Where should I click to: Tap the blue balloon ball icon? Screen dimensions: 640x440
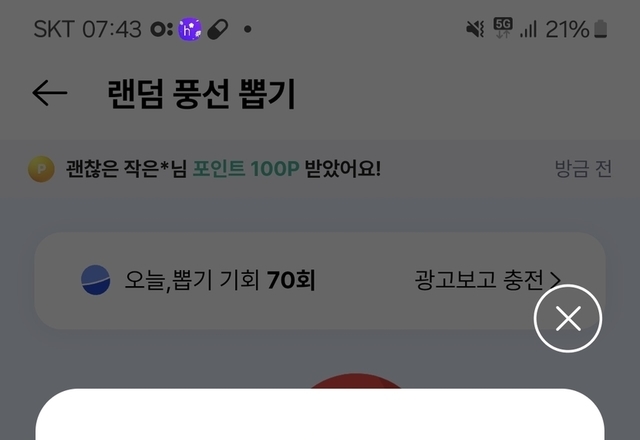click(96, 280)
